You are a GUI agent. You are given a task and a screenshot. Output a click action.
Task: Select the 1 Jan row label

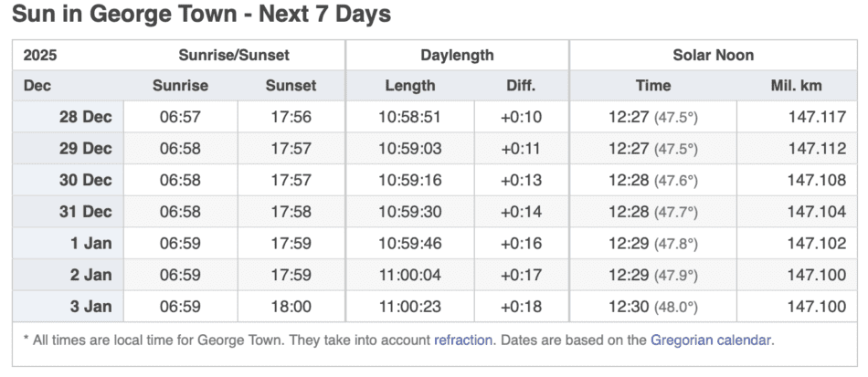click(90, 243)
